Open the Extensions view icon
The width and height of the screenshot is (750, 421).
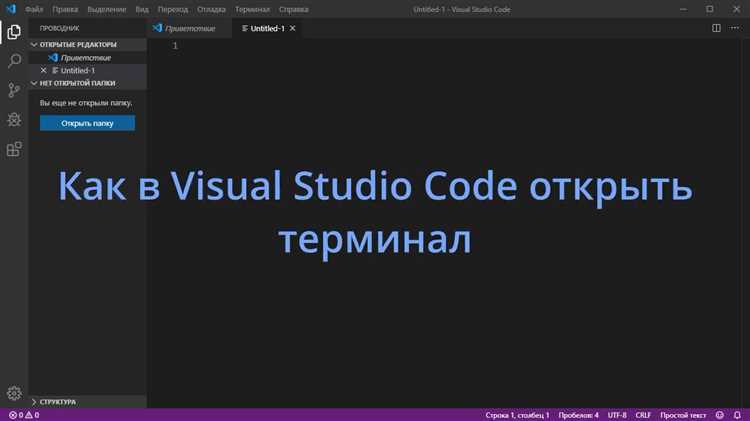(x=14, y=149)
